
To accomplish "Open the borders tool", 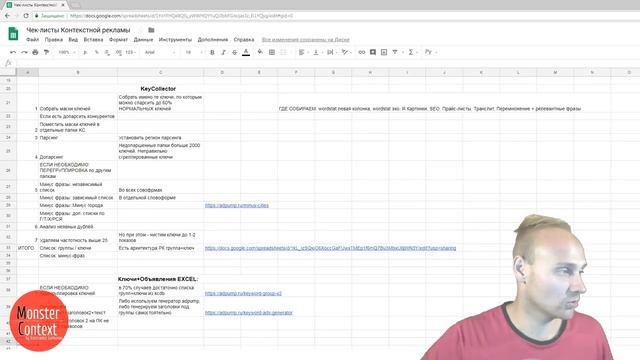I will [272, 52].
